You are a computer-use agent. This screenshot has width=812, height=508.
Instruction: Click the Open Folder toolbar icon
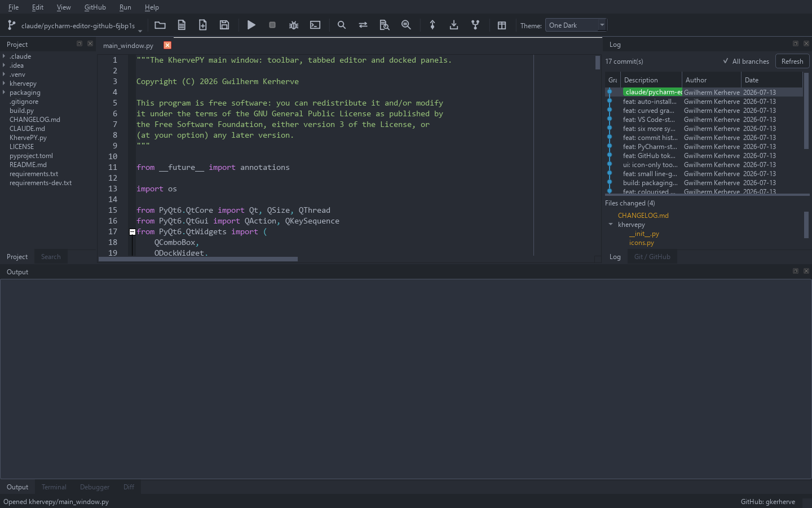[160, 25]
